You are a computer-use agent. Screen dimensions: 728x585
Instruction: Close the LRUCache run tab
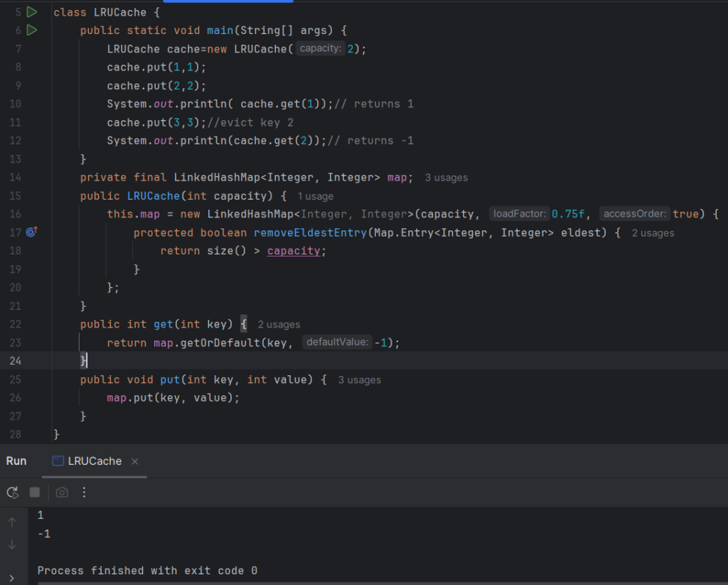pos(134,461)
